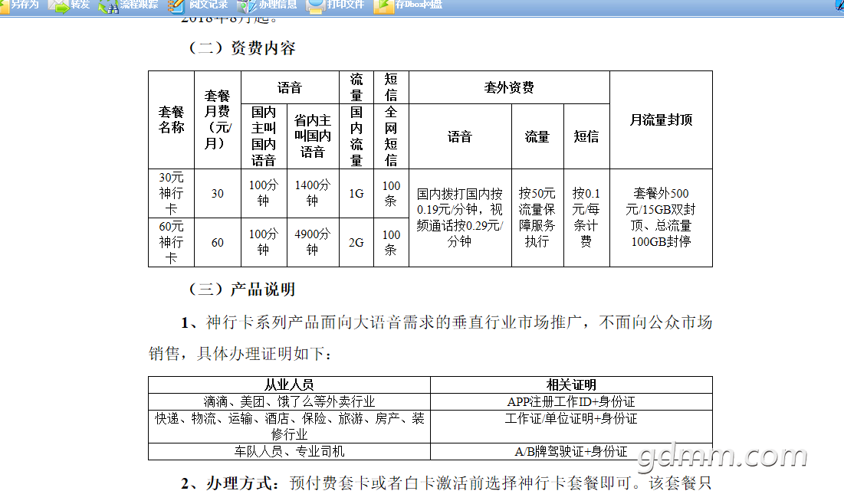
Task: Click the 存Dbox网盘 save-to-netdisk icon
Action: [x=384, y=6]
